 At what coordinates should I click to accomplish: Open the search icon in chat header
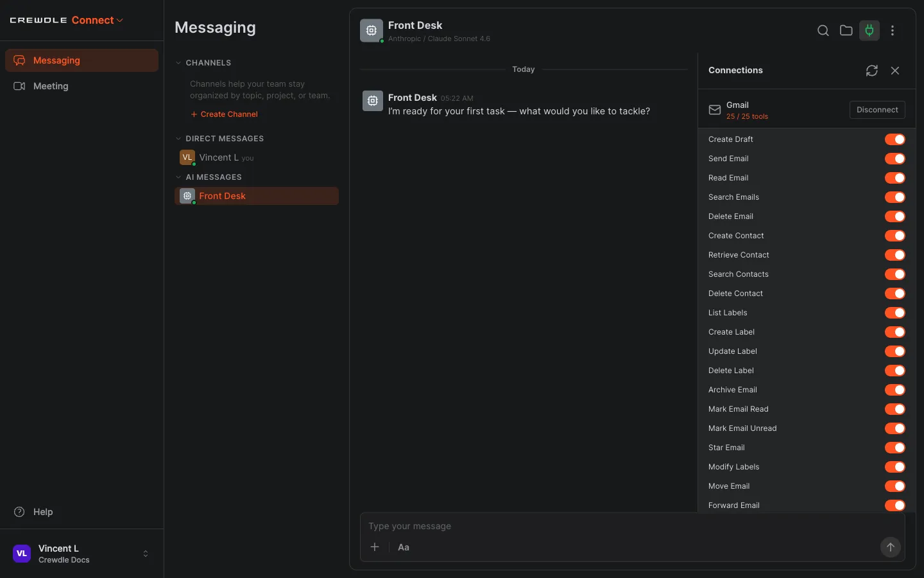click(823, 30)
